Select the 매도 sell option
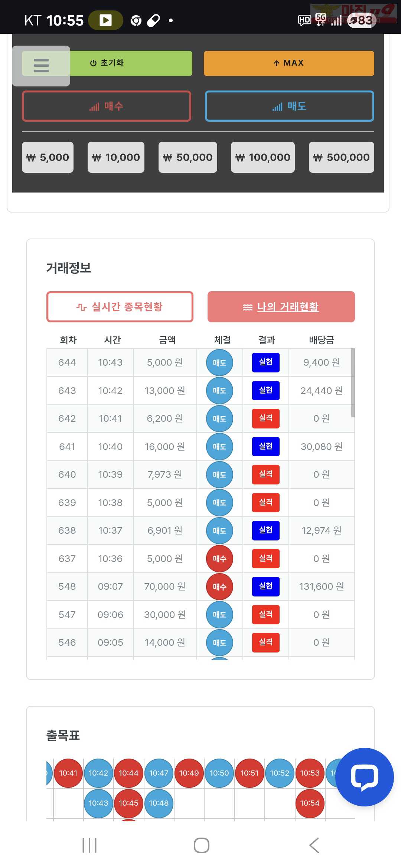 (289, 106)
